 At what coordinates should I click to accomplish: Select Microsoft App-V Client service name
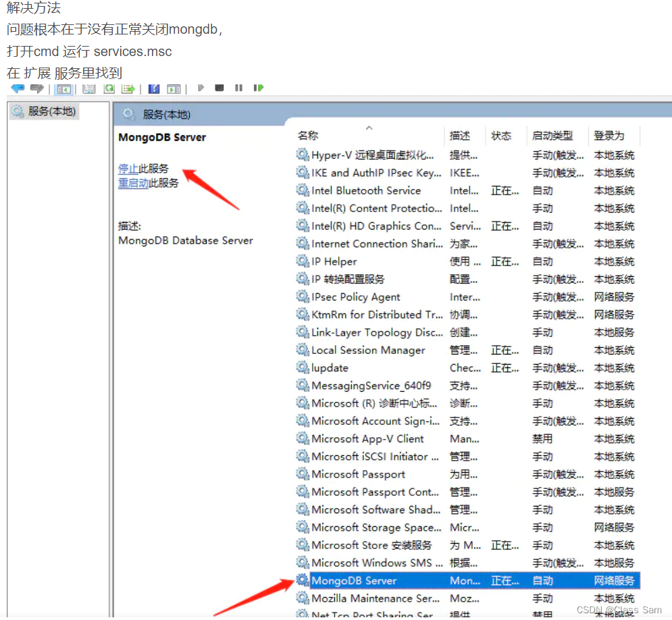[x=367, y=439]
